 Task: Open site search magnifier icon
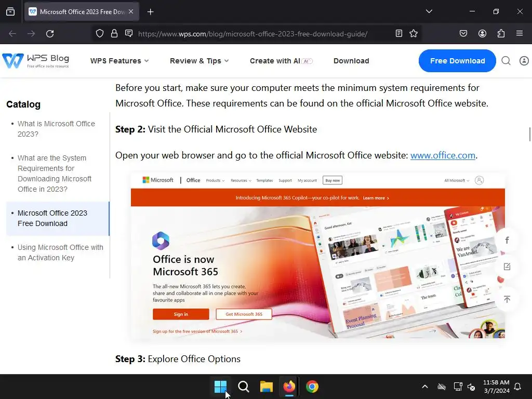(506, 61)
